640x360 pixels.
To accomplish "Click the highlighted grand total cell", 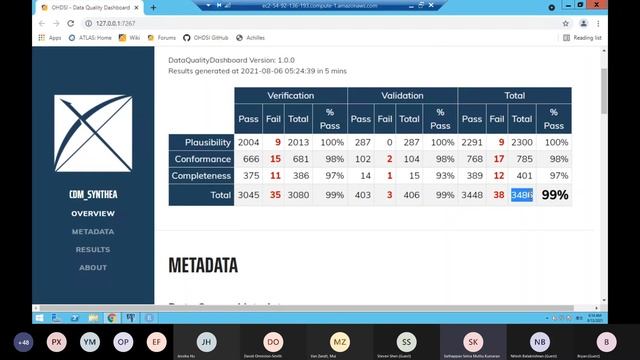I will coord(522,195).
